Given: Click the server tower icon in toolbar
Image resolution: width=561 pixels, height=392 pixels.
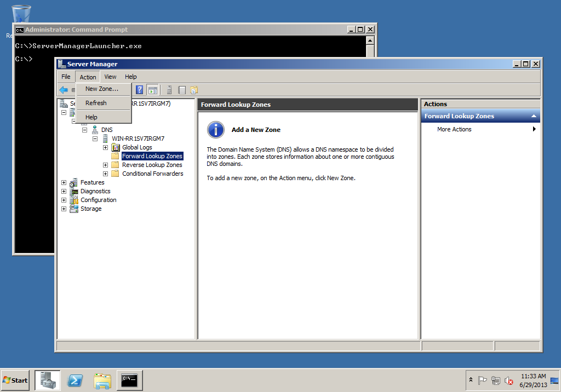Looking at the screenshot, I should tap(170, 90).
